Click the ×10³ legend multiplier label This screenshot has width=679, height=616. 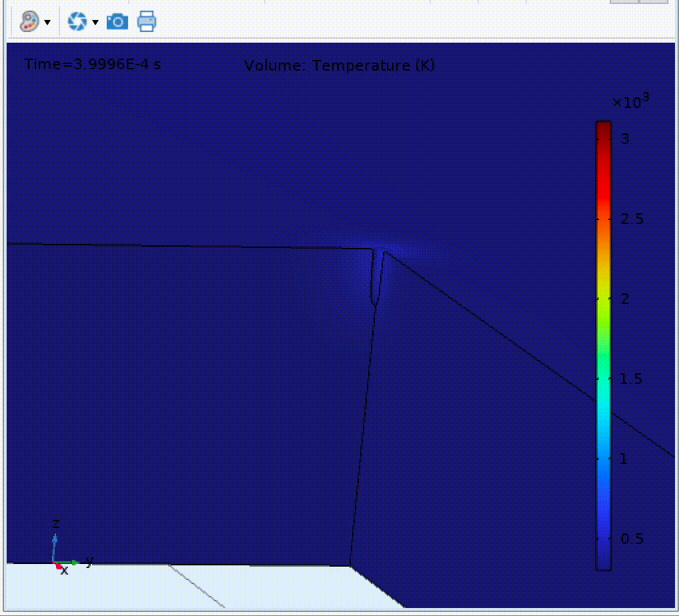click(630, 102)
